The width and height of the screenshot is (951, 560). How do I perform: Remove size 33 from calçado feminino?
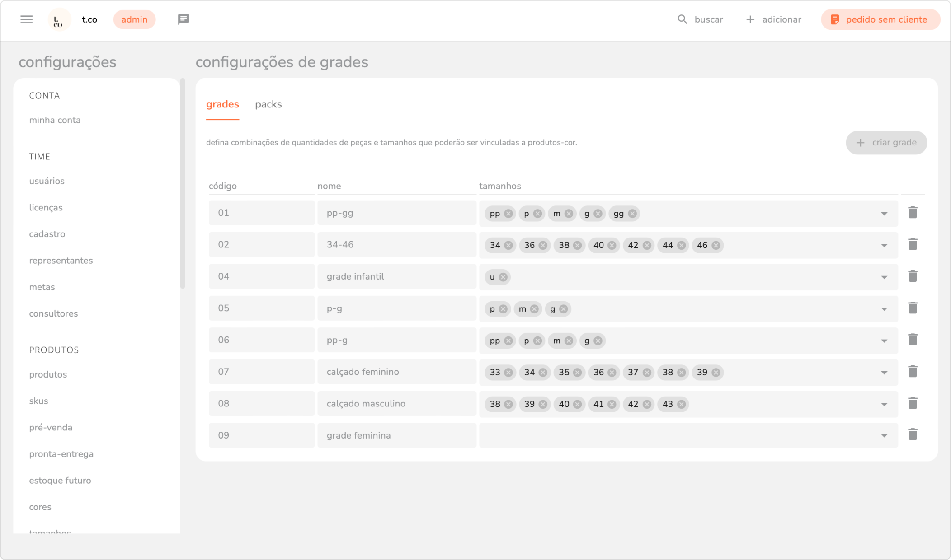click(508, 373)
